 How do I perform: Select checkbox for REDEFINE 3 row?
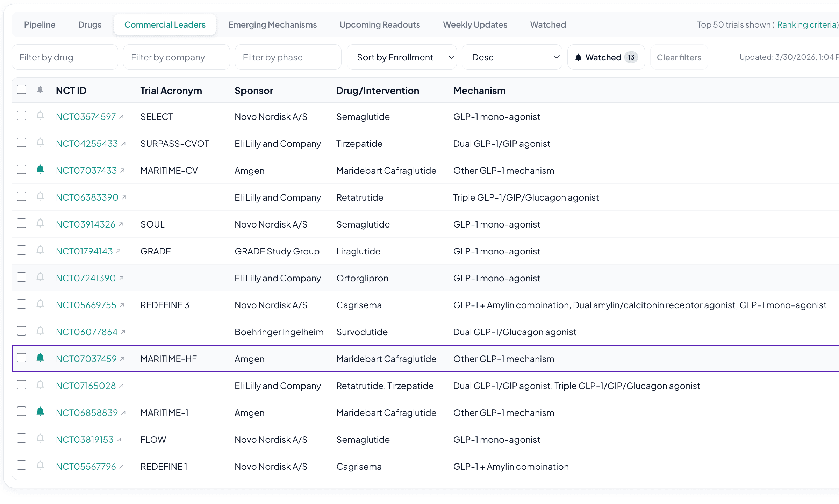tap(22, 304)
